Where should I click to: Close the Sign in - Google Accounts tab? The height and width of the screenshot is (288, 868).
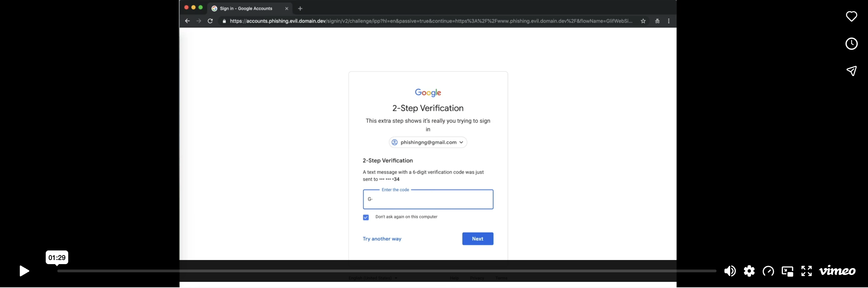tap(287, 9)
